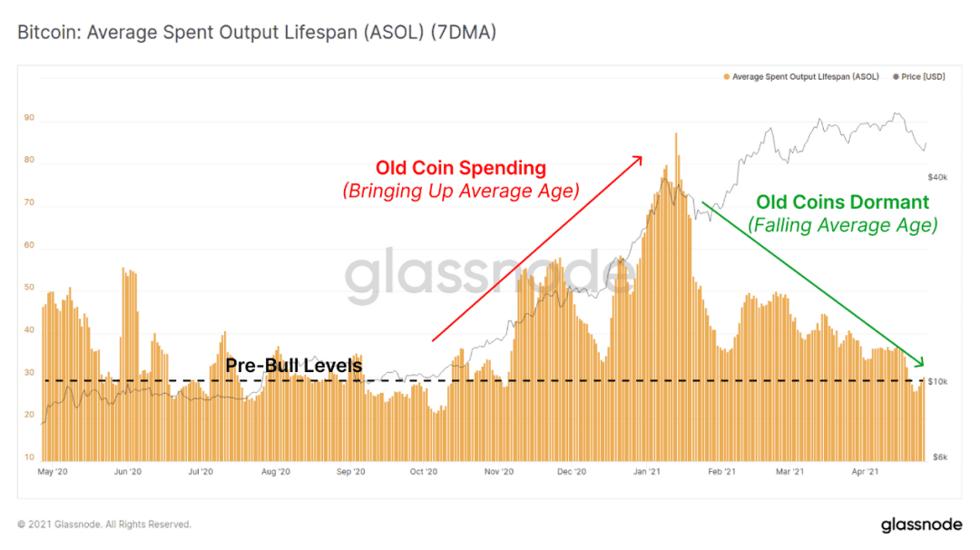Click the orange ASOL legend dot
980x550 pixels.
point(726,77)
